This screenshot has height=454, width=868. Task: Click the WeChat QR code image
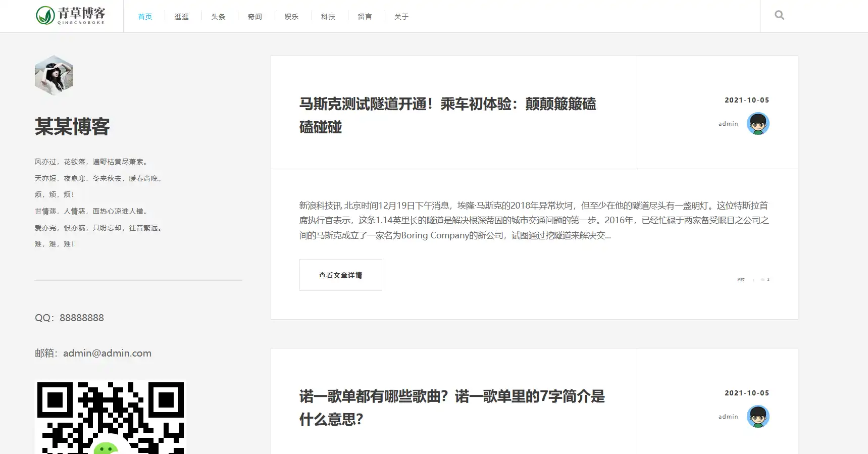click(111, 417)
